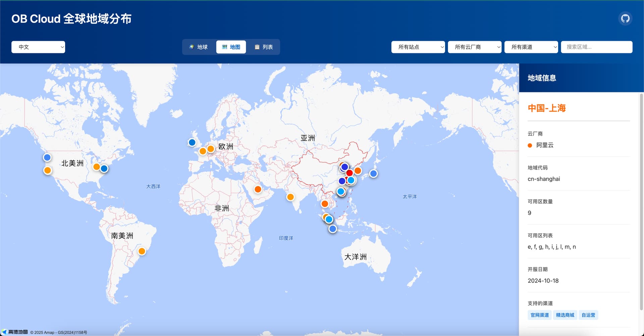Select the blue marker near the UK
Image resolution: width=644 pixels, height=336 pixels.
192,143
